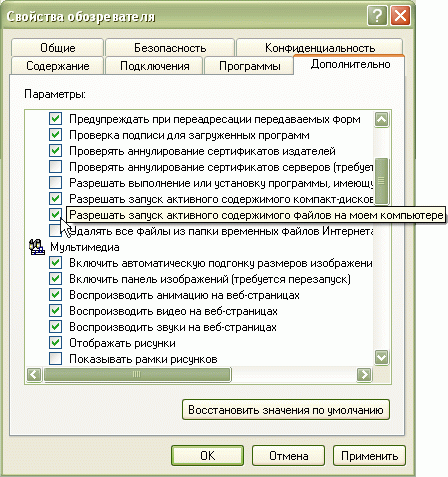Toggle Проверять аннулирование сертификатов издателей checkbox
This screenshot has width=448, height=477.
coord(55,151)
